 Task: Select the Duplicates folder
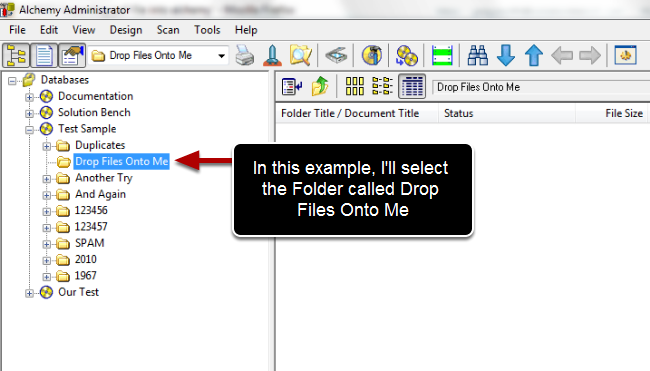100,145
